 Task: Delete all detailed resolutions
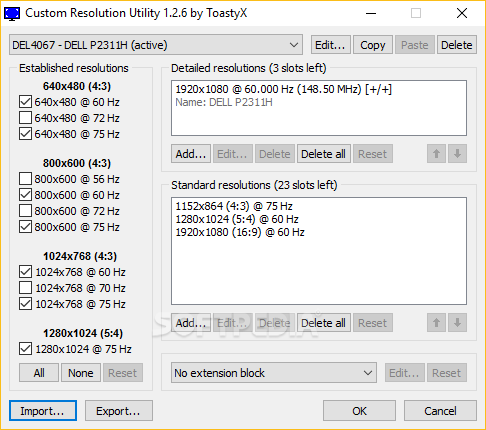click(324, 154)
